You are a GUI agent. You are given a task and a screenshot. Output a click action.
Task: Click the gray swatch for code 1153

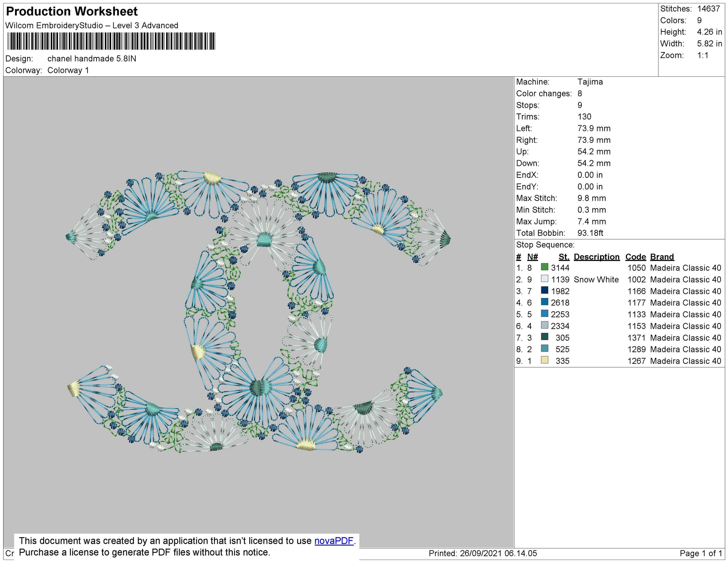coord(544,325)
